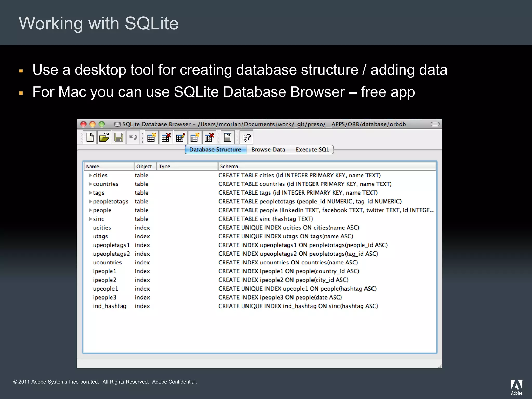Select the ucities index row

coord(260,228)
